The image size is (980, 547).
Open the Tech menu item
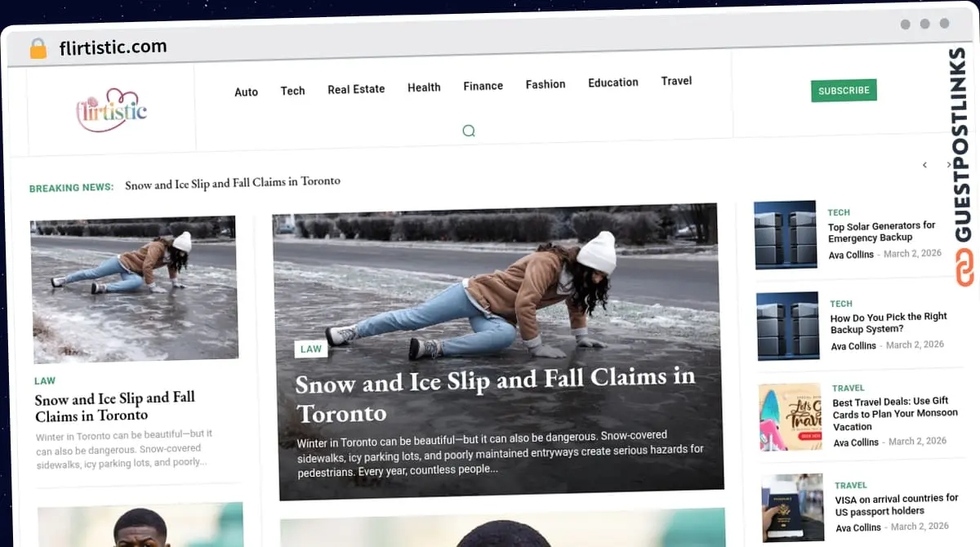coord(292,91)
